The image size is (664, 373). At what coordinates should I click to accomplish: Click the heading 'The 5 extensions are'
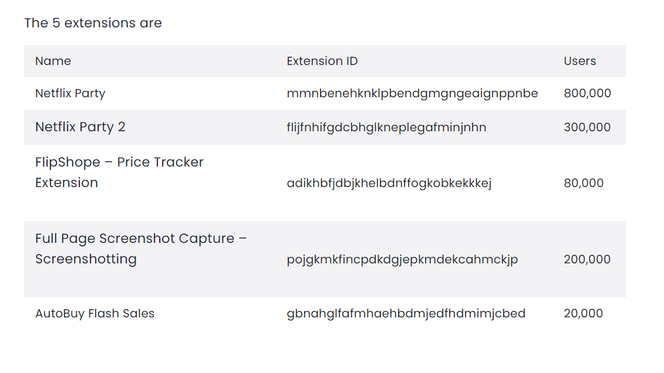pyautogui.click(x=93, y=23)
